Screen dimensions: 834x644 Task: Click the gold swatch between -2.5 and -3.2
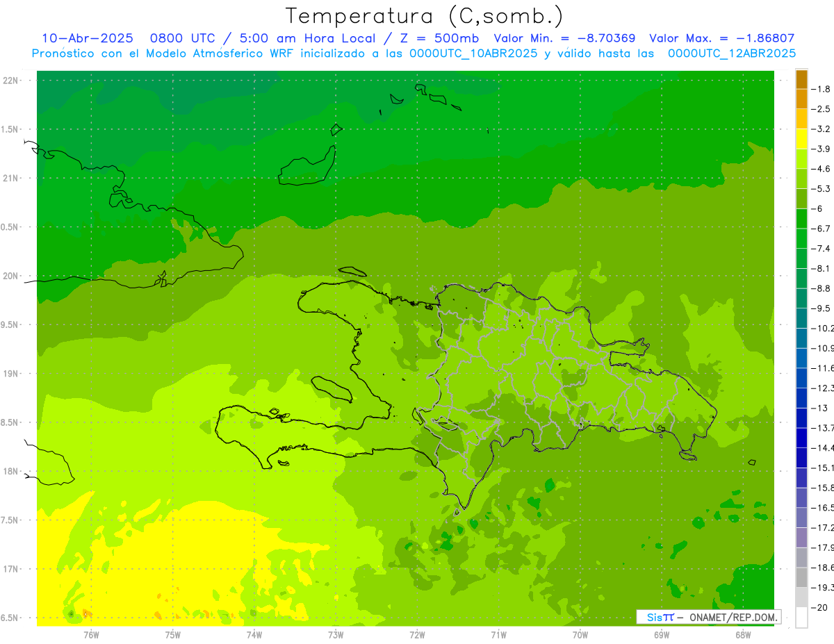point(801,119)
